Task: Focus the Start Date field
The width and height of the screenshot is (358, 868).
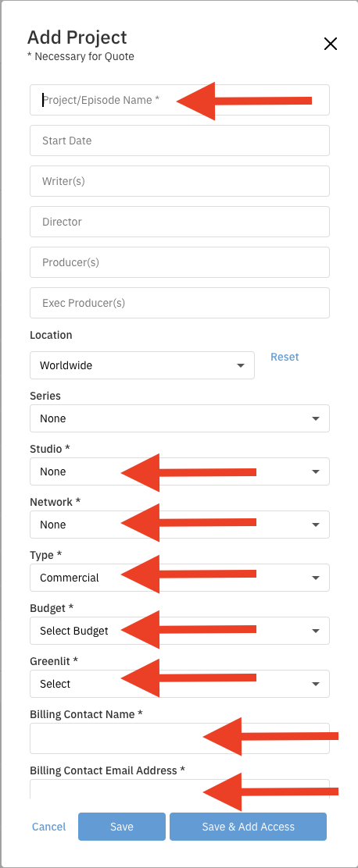Action: coord(180,141)
